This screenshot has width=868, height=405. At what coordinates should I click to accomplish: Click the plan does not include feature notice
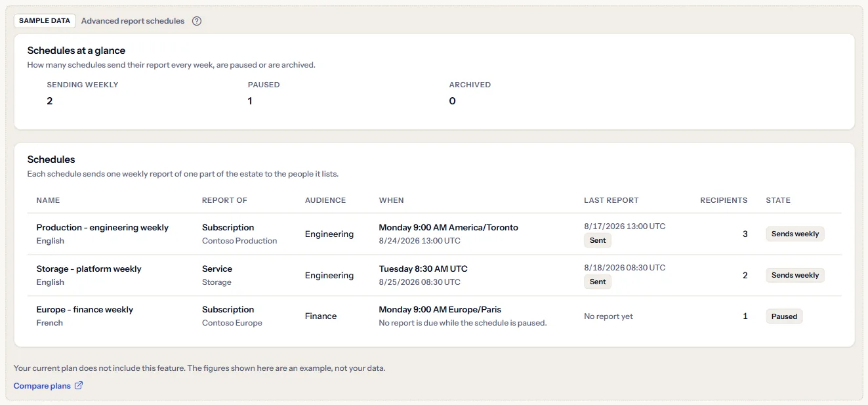(x=199, y=368)
